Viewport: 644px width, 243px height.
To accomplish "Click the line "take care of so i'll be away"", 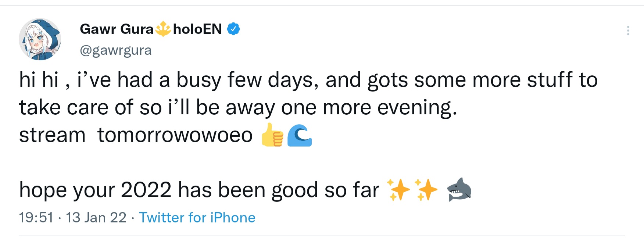I will click(x=238, y=107).
